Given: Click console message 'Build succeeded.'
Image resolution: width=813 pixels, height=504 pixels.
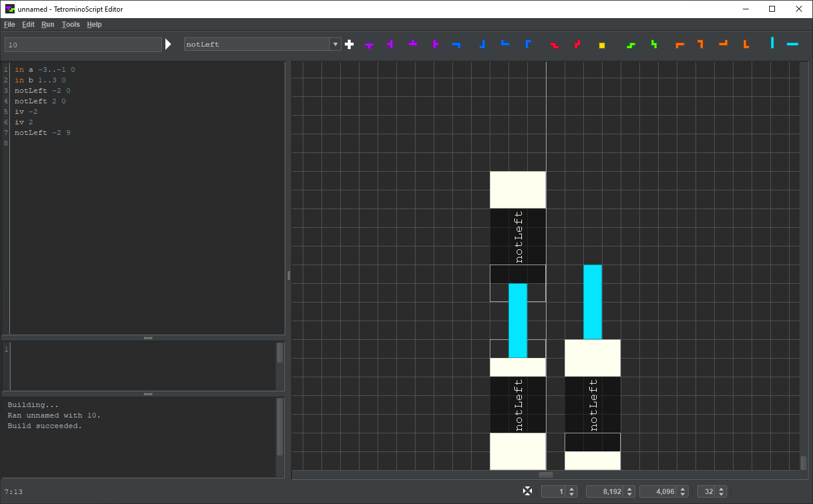Looking at the screenshot, I should 45,426.
